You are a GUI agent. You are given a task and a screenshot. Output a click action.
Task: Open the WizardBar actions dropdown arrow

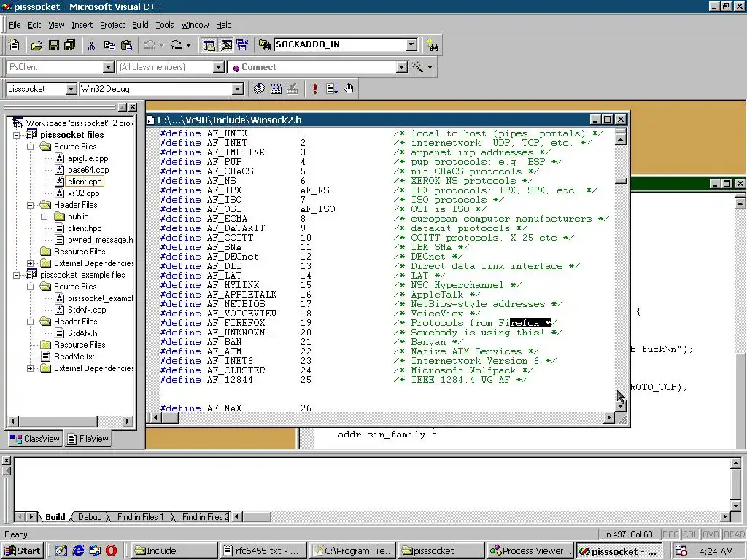430,67
